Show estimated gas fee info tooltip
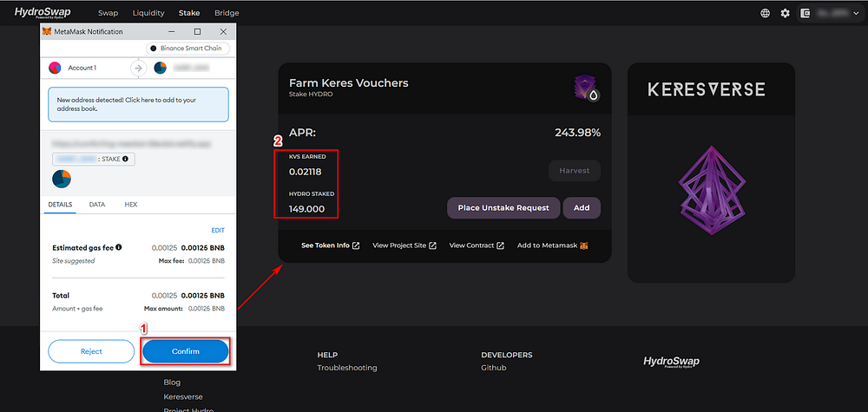The image size is (868, 412). [118, 248]
